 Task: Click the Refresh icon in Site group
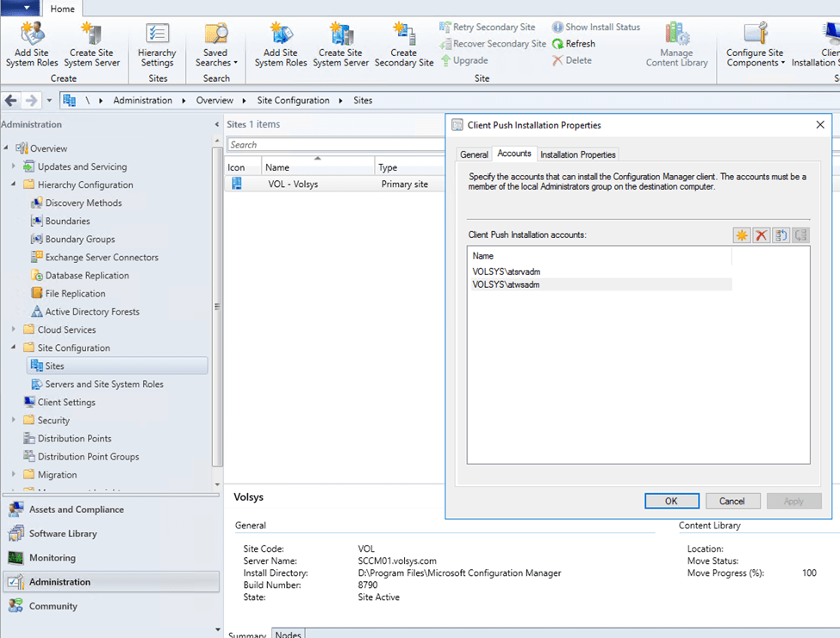(574, 44)
